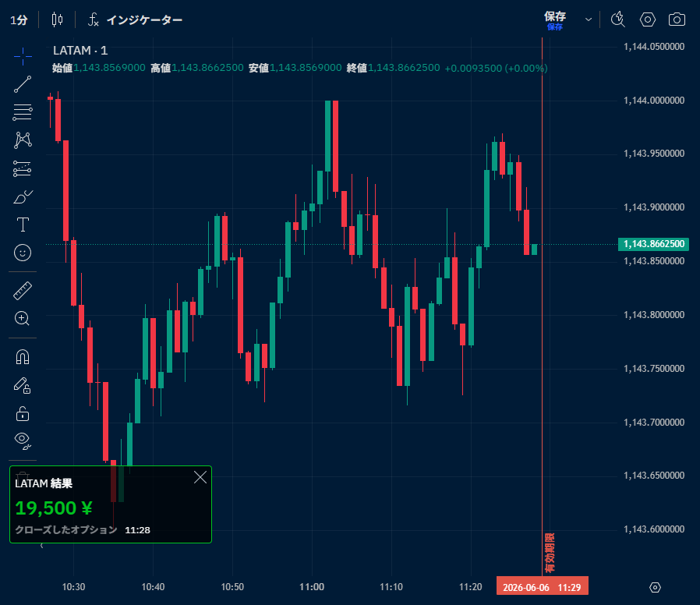Change the candlestick chart type
This screenshot has width=700, height=605.
click(57, 19)
